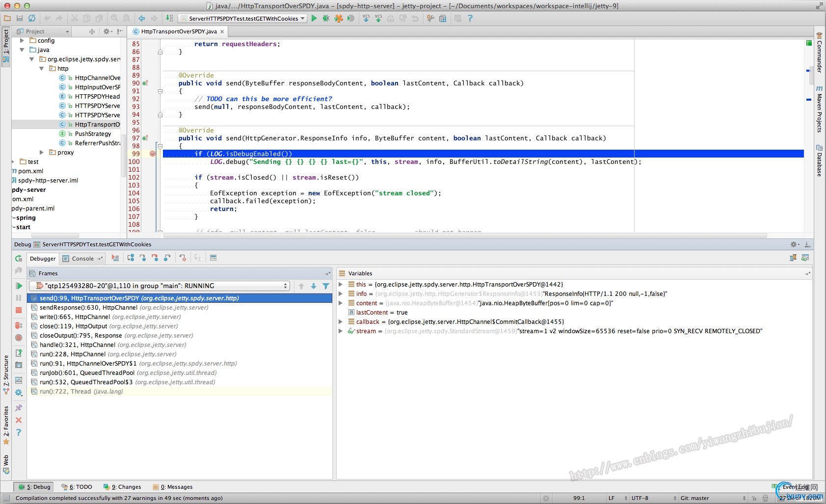Toggle the breakpoint on line 99
826x504 pixels.
click(x=153, y=154)
